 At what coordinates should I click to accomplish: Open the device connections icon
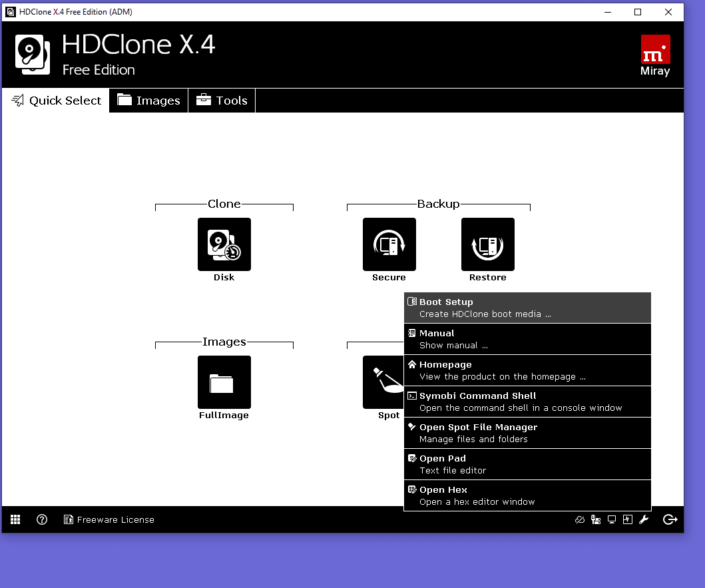(x=596, y=519)
